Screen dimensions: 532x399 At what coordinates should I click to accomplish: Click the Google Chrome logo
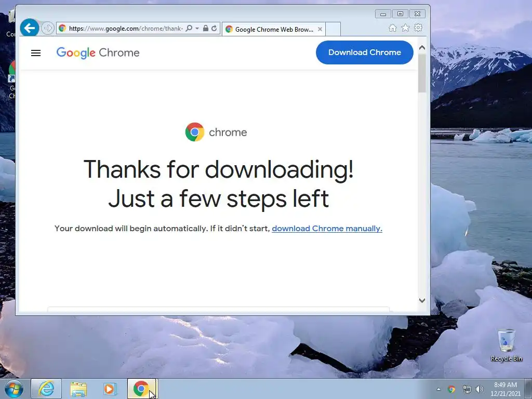[x=98, y=53]
